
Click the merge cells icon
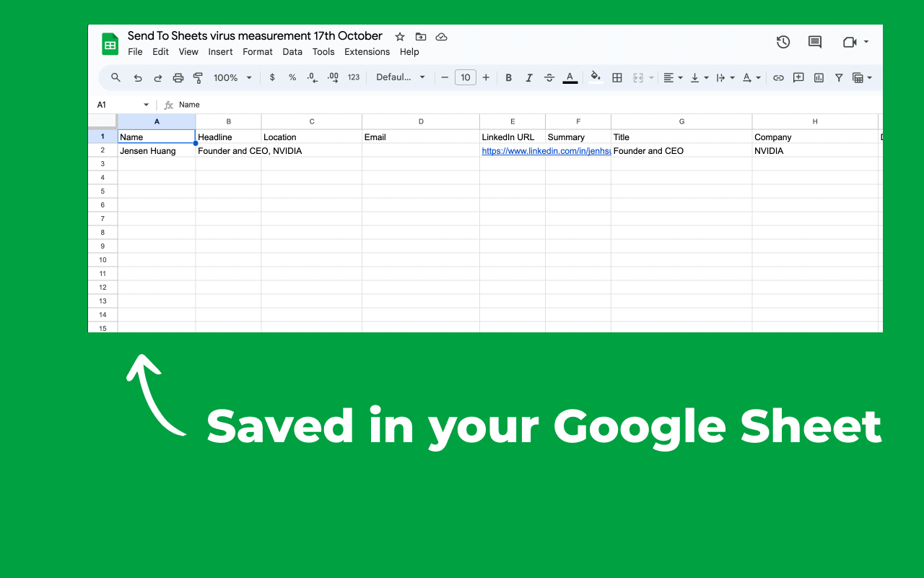coord(638,77)
